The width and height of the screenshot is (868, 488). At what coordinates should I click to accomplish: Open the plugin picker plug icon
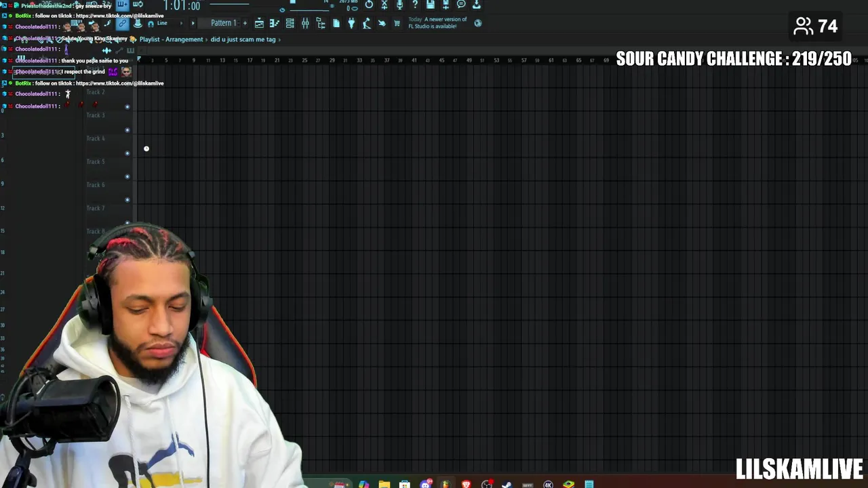pos(351,23)
